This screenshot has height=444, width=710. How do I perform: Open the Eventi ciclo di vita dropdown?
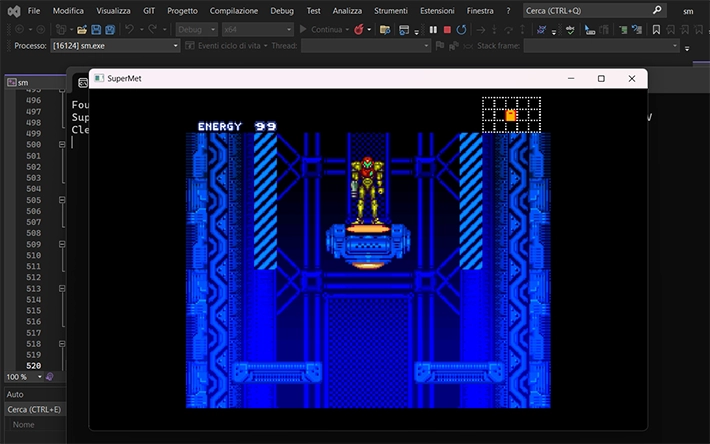[x=226, y=46]
